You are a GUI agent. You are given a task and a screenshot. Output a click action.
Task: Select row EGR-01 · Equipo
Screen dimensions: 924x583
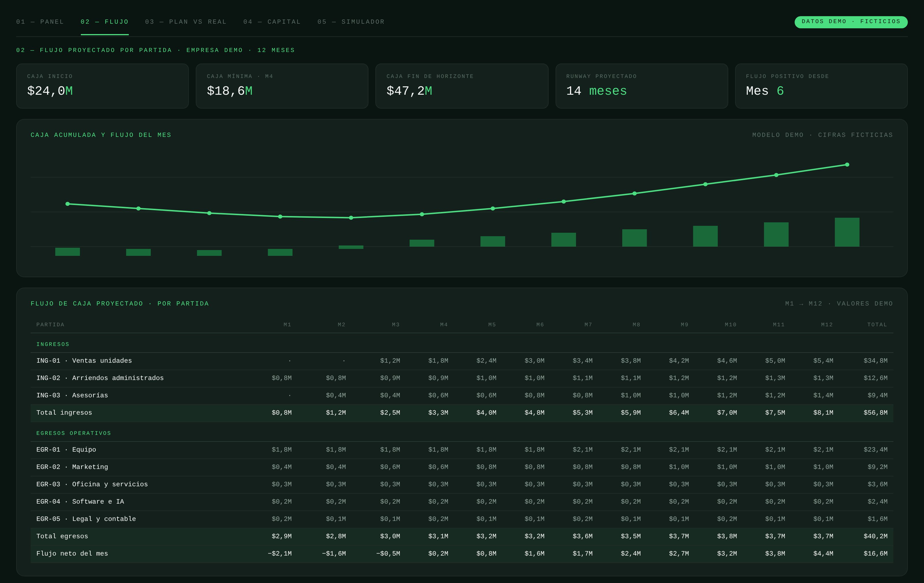click(462, 450)
